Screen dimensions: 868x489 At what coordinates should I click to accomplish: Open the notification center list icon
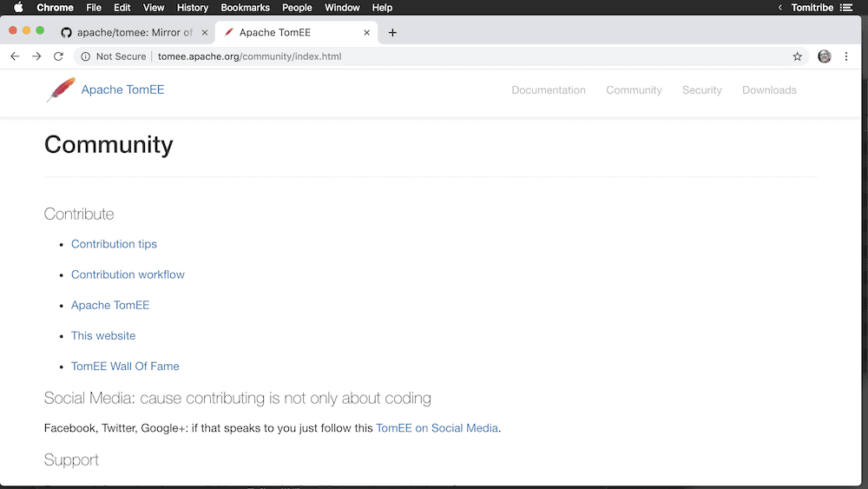coord(846,7)
